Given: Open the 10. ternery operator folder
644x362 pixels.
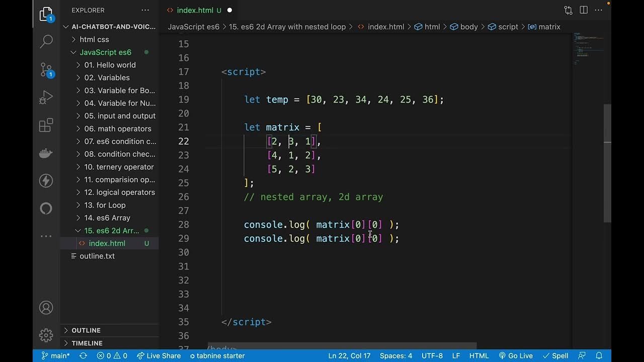Looking at the screenshot, I should click(109, 167).
